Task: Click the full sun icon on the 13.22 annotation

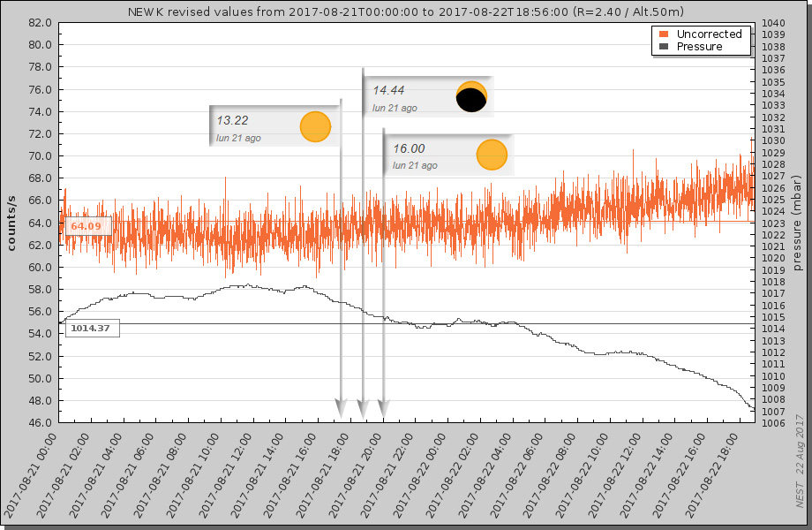Action: 315,127
